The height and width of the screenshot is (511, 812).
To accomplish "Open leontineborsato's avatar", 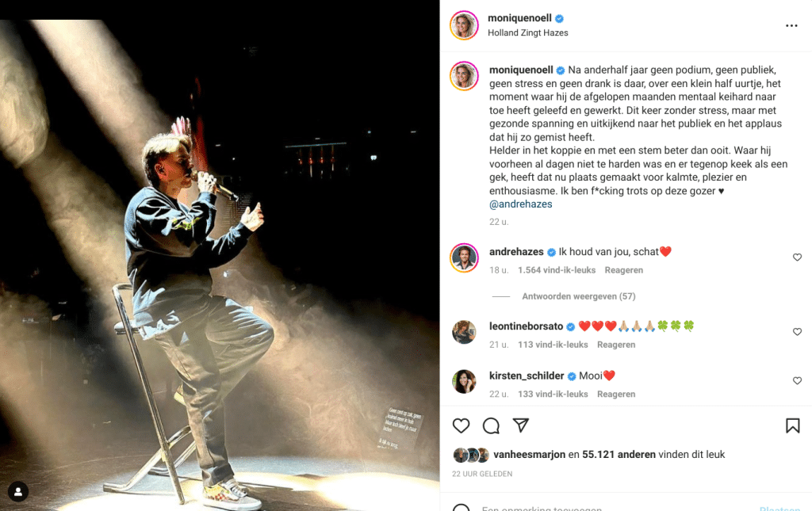I will click(464, 332).
